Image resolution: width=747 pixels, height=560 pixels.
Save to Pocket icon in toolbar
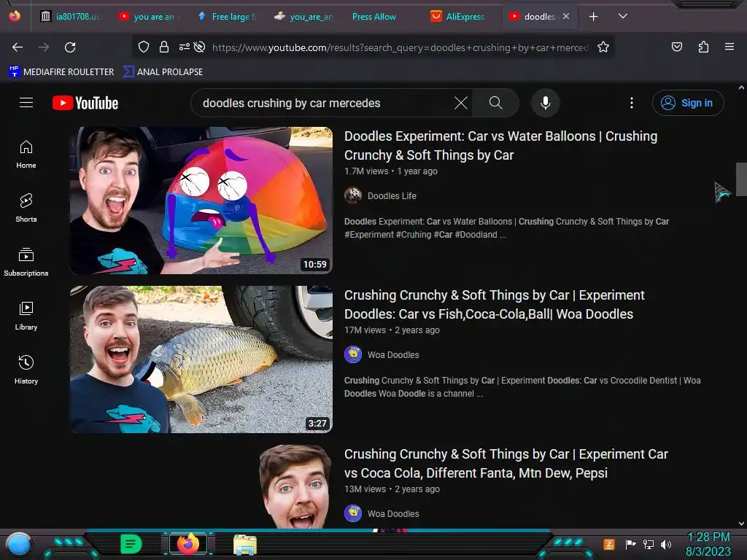[677, 47]
